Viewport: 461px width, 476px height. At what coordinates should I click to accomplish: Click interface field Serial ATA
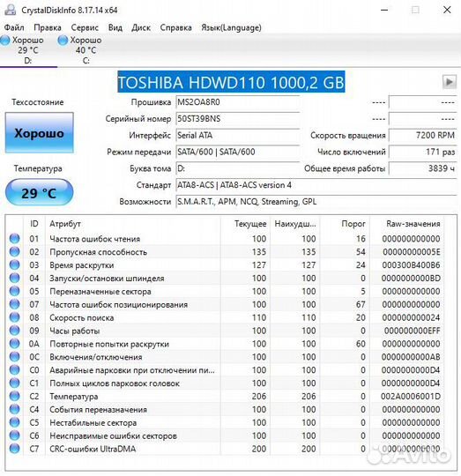(238, 136)
